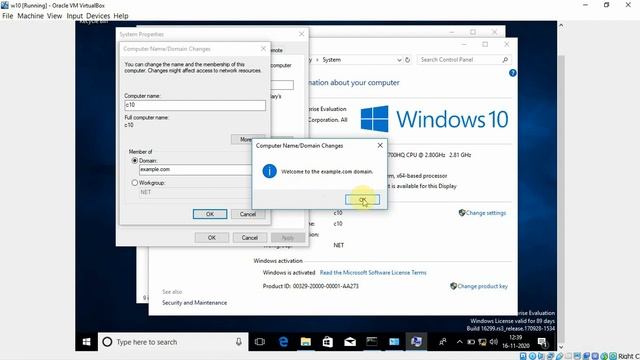Open Task View on the taskbar

[x=260, y=342]
